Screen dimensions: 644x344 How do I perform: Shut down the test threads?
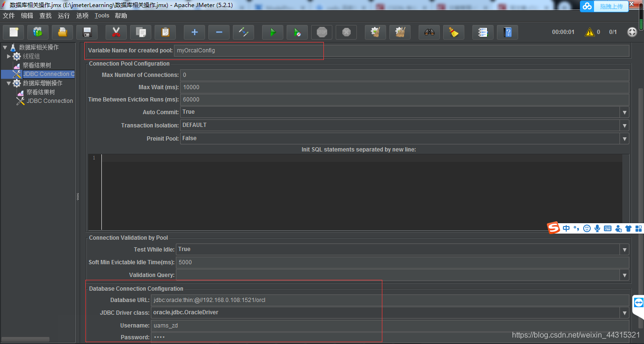347,32
